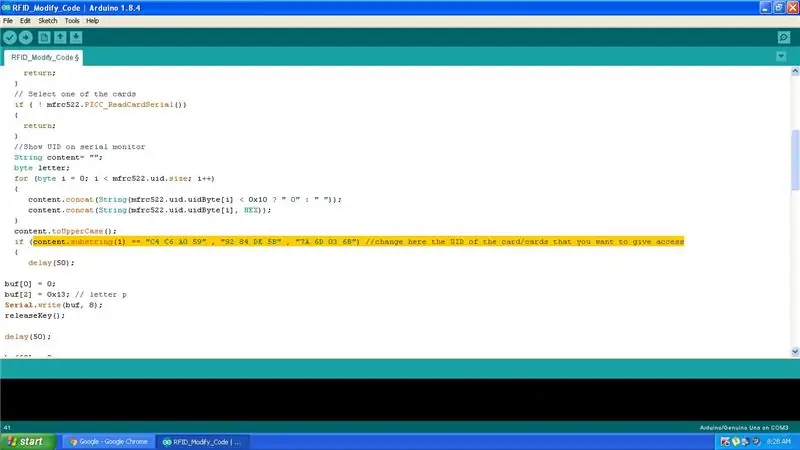Click the line number 41 in status bar
Screen dimensions: 800x450
(x=7, y=428)
